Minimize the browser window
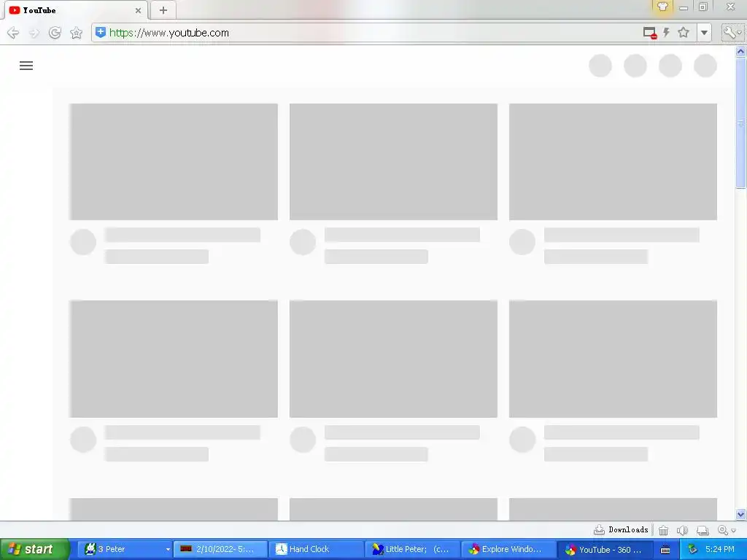Viewport: 747px width, 560px height. [x=684, y=7]
